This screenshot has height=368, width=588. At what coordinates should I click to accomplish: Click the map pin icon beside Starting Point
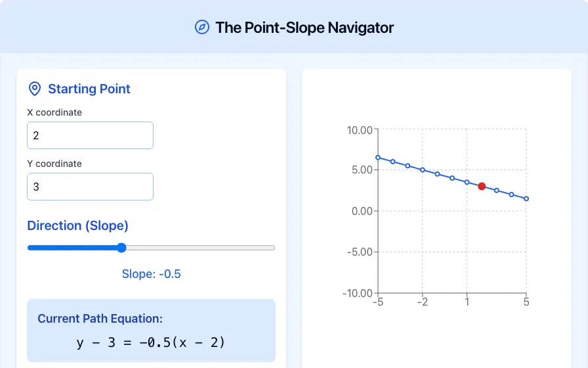click(35, 89)
